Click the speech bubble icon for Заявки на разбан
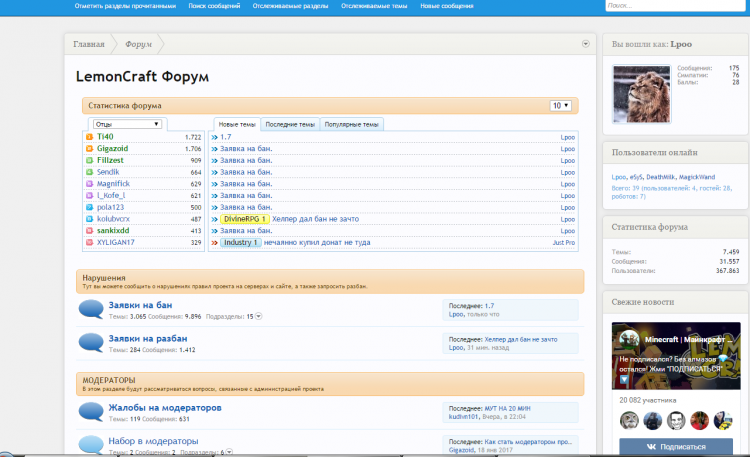Screen dimensions: 750x457 pyautogui.click(x=91, y=343)
